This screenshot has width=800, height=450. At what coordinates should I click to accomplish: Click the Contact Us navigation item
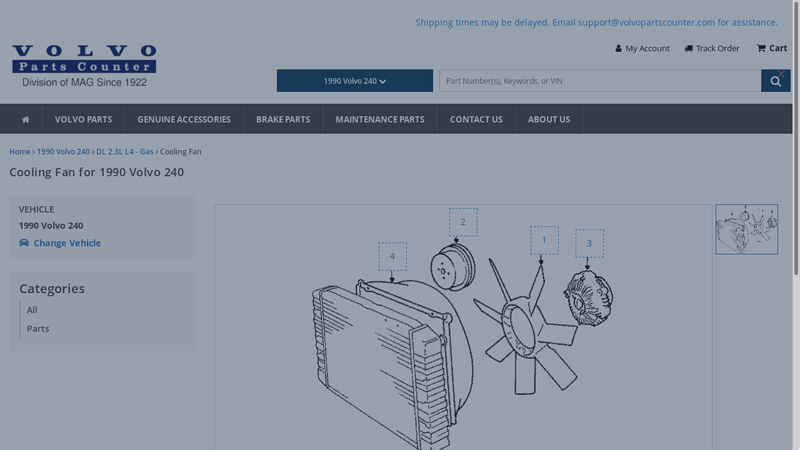[x=476, y=119]
